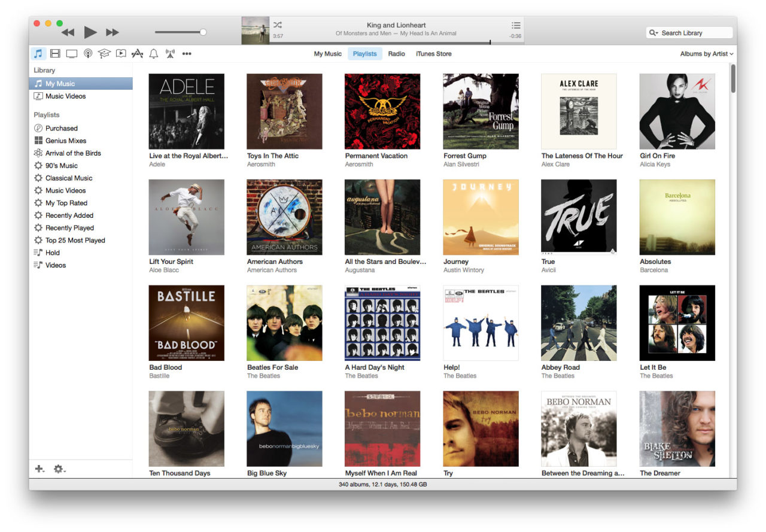Open the Apps section
This screenshot has height=532, width=766.
tap(137, 53)
